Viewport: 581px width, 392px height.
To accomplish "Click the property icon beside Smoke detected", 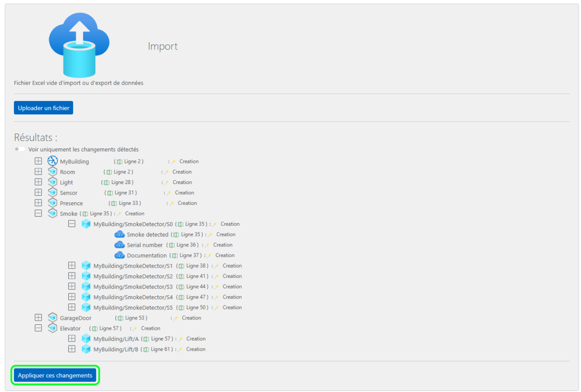I will click(120, 234).
